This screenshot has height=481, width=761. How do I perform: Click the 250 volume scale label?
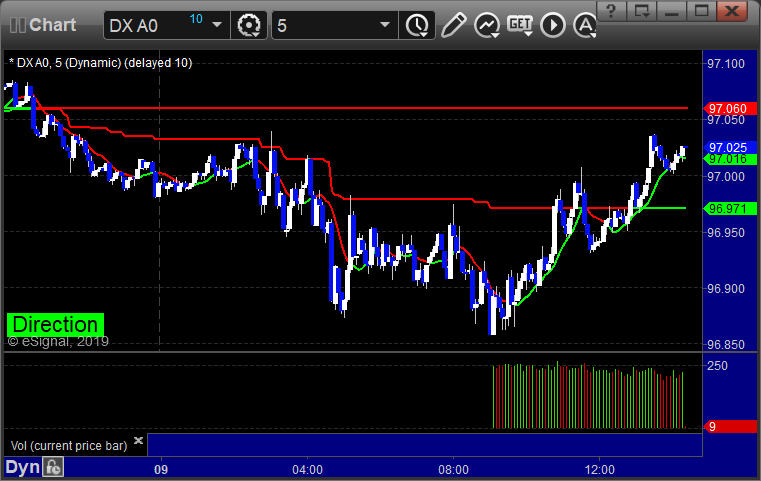(717, 365)
